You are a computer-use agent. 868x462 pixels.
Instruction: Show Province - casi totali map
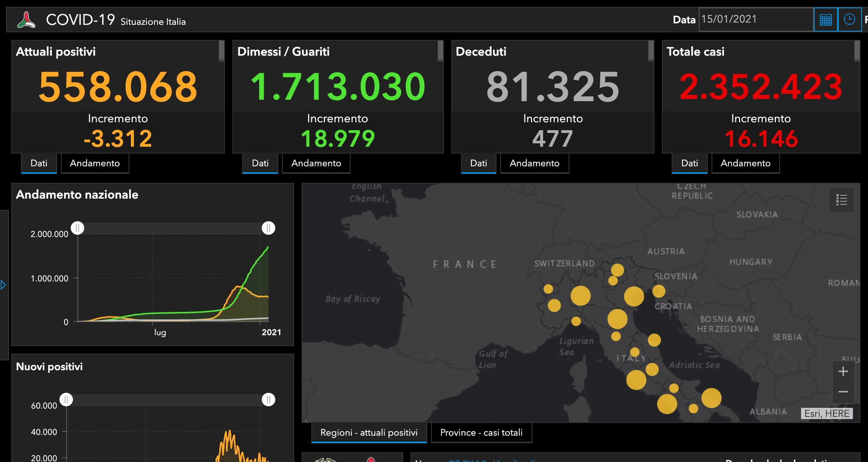(481, 433)
